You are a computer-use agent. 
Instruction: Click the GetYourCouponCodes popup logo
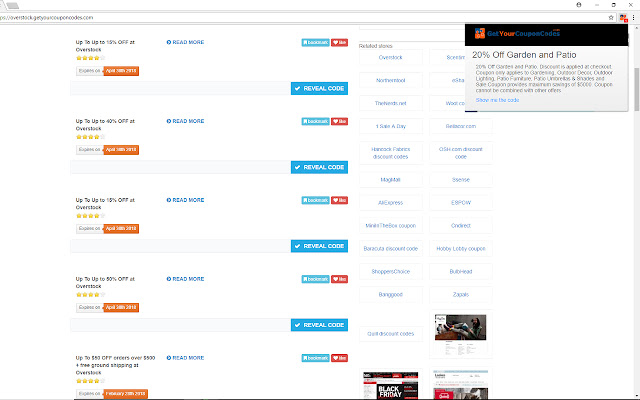pos(517,33)
